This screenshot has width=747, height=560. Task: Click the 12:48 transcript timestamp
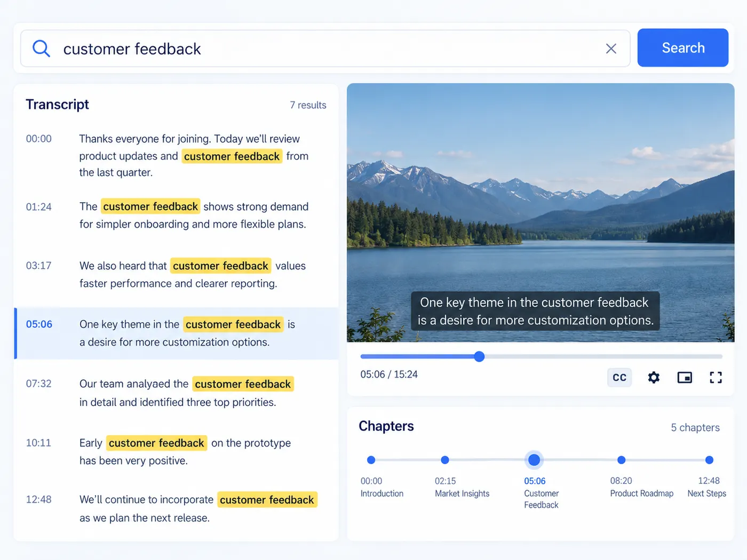(x=39, y=499)
